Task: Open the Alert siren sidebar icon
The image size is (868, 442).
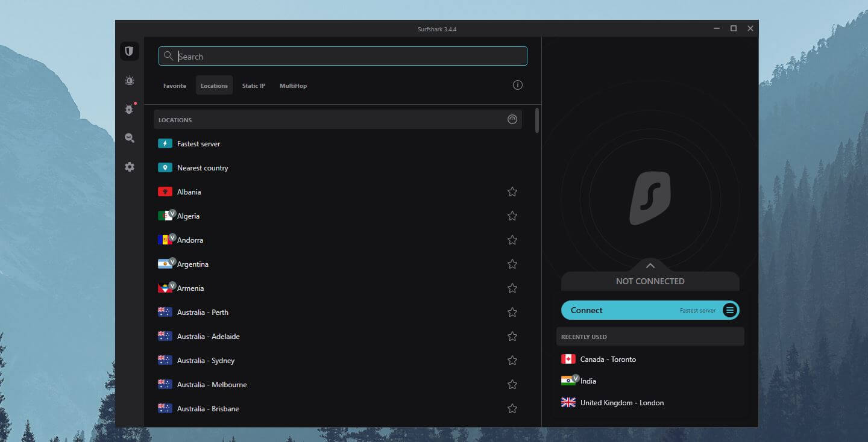Action: [x=129, y=81]
